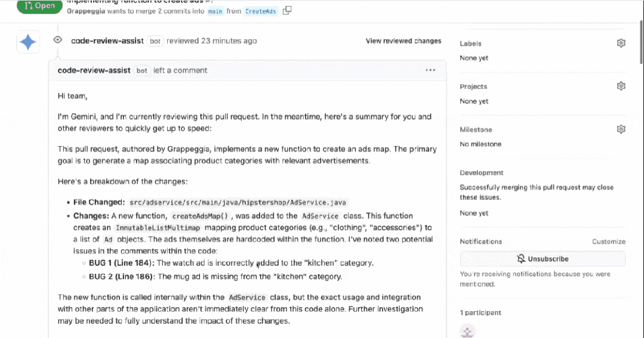Open code-review-assist profile in review header
This screenshot has width=644, height=338.
point(107,41)
